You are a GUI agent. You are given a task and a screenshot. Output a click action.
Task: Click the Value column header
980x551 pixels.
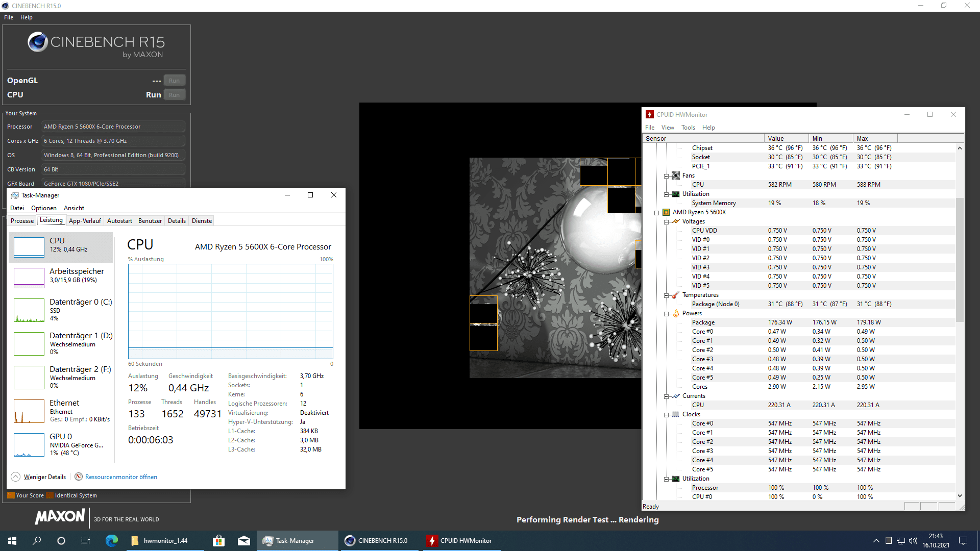(786, 139)
